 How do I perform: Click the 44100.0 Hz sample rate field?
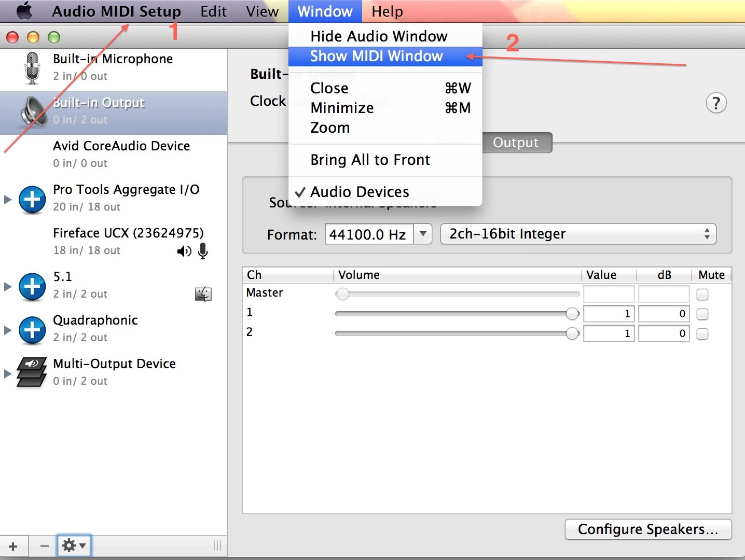369,234
